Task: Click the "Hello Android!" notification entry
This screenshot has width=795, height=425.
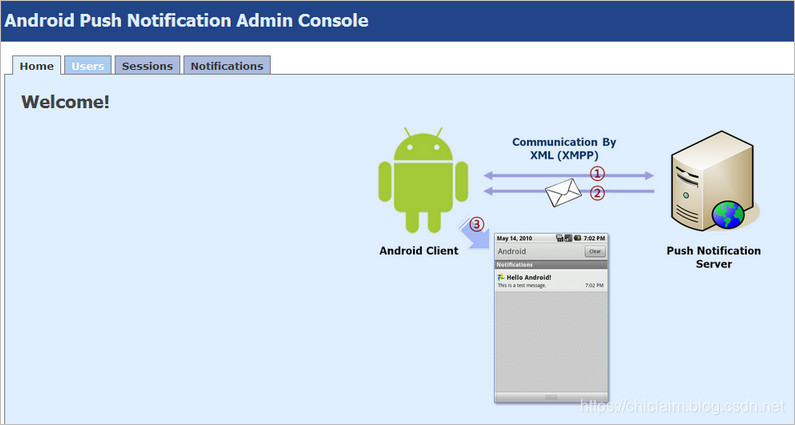Action: [x=551, y=280]
